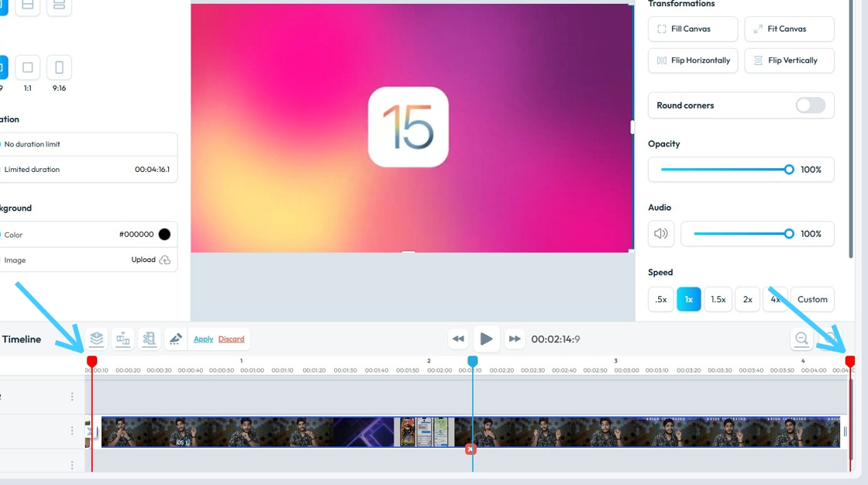Choose the No duration limit option
The width and height of the screenshot is (868, 485).
tap(32, 144)
